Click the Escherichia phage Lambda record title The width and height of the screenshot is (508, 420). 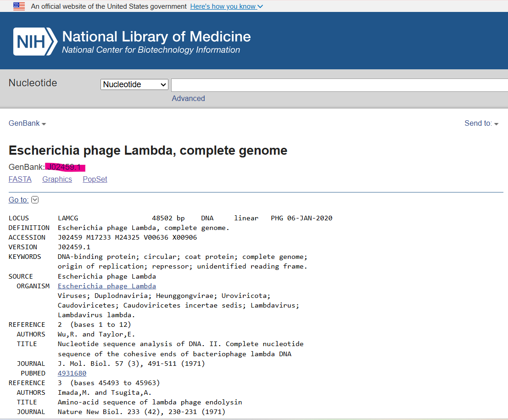(148, 151)
